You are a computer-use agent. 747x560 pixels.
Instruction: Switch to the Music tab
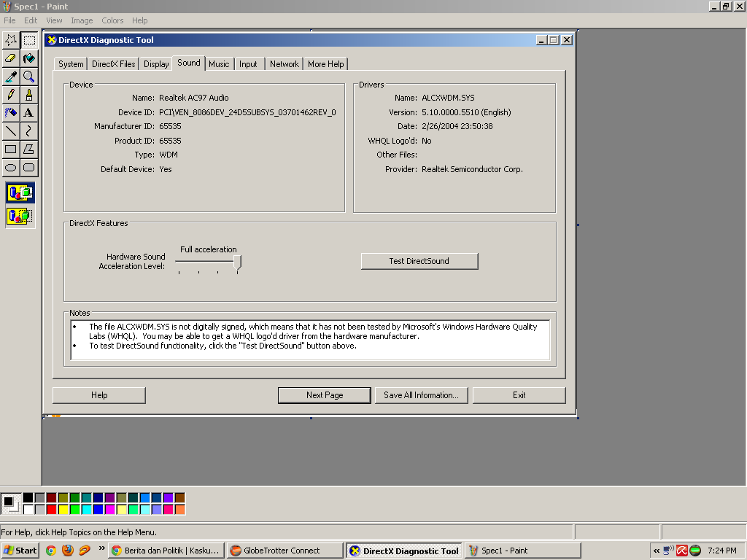tap(219, 64)
